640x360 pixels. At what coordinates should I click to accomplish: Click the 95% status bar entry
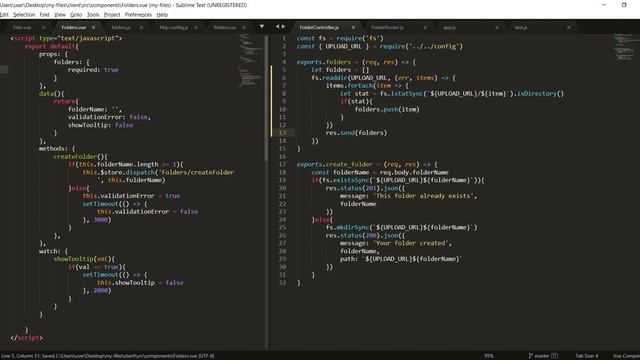489,356
